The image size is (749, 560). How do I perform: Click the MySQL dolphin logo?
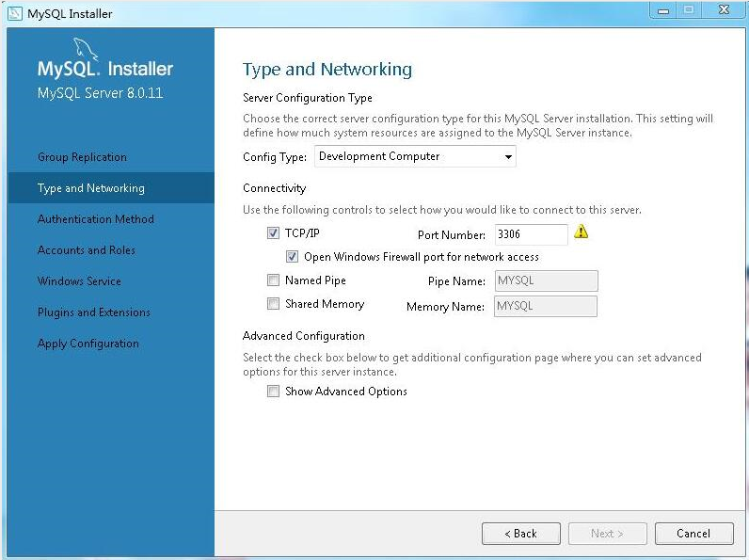[85, 49]
